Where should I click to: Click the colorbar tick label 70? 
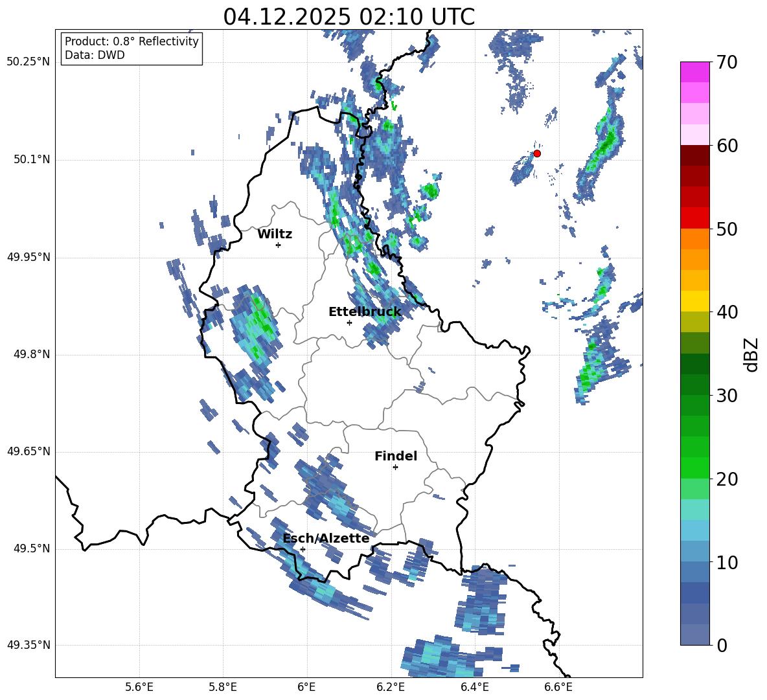coord(727,63)
